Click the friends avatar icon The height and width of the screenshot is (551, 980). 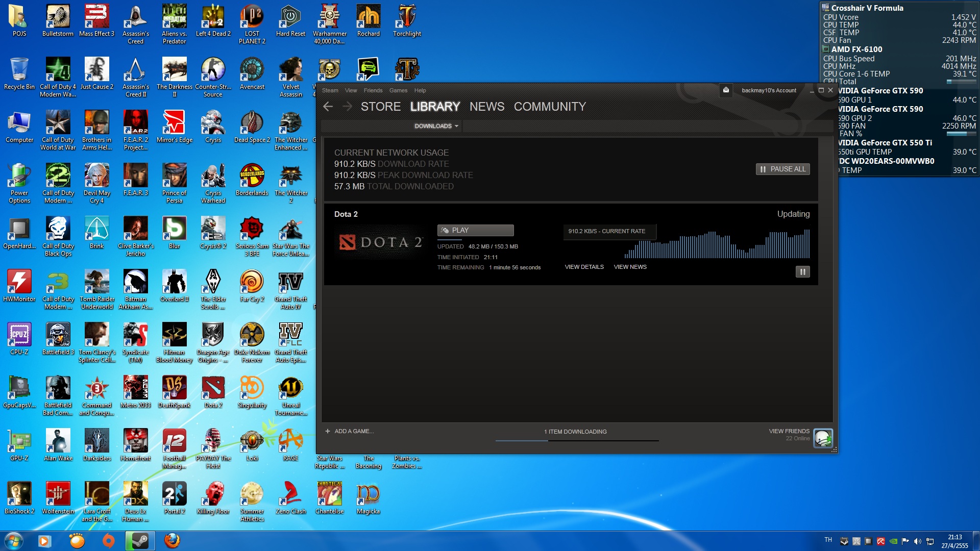823,438
